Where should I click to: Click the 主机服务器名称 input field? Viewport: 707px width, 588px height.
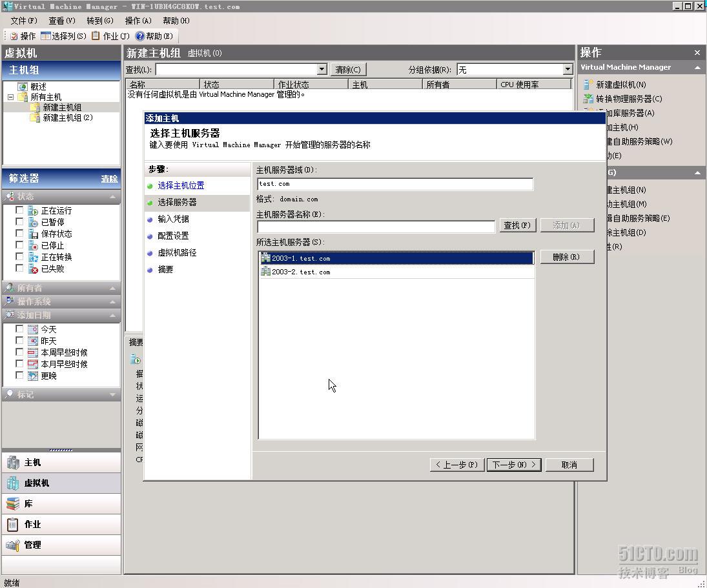point(376,226)
